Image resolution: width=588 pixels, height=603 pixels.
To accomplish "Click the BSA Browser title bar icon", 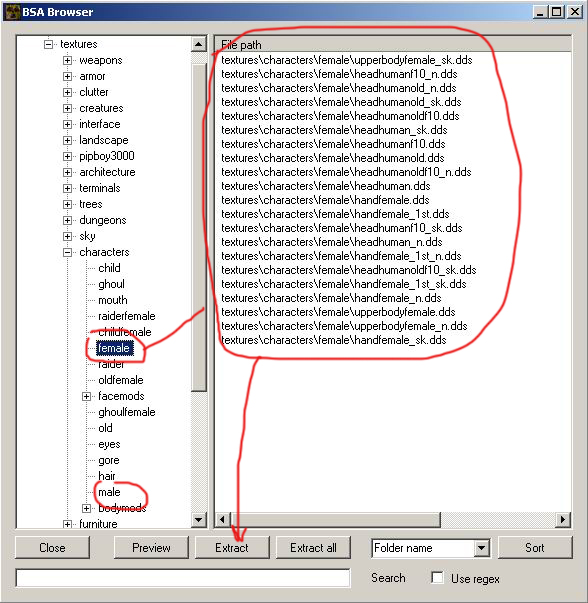I will pyautogui.click(x=12, y=12).
